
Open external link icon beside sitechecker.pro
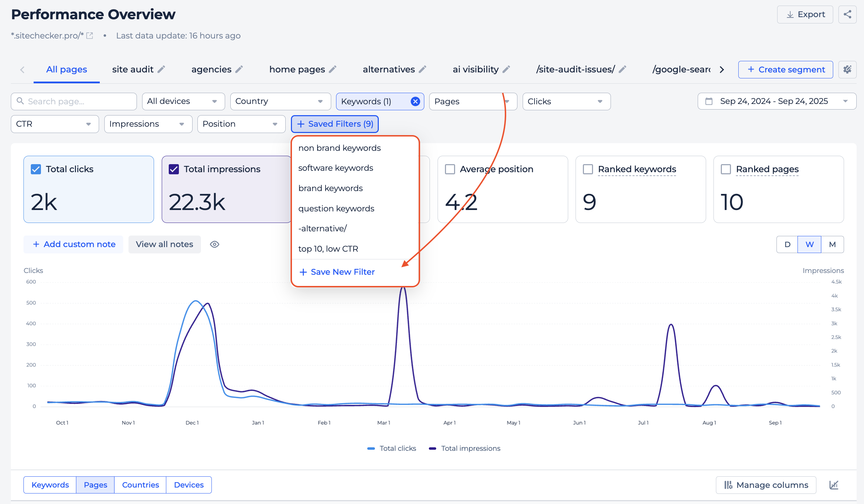[90, 36]
